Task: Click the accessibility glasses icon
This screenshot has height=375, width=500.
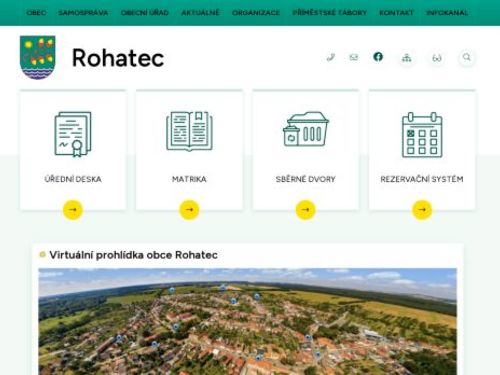Action: (437, 58)
